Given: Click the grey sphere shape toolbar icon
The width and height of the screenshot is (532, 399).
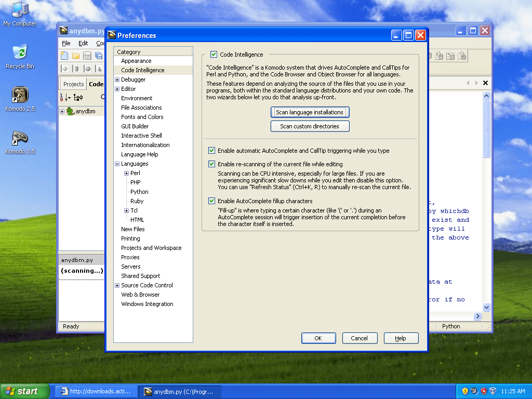Looking at the screenshot, I should [x=87, y=69].
